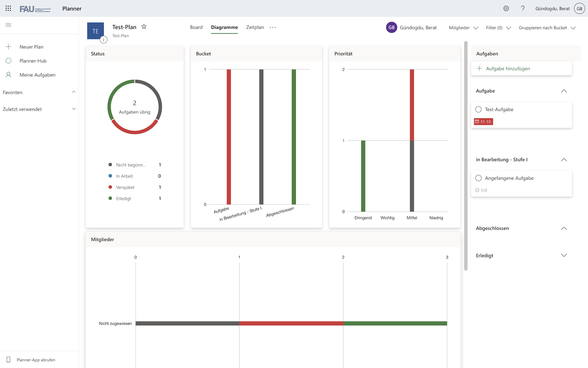Open more options ellipsis next to Zeitplan

[x=273, y=27]
